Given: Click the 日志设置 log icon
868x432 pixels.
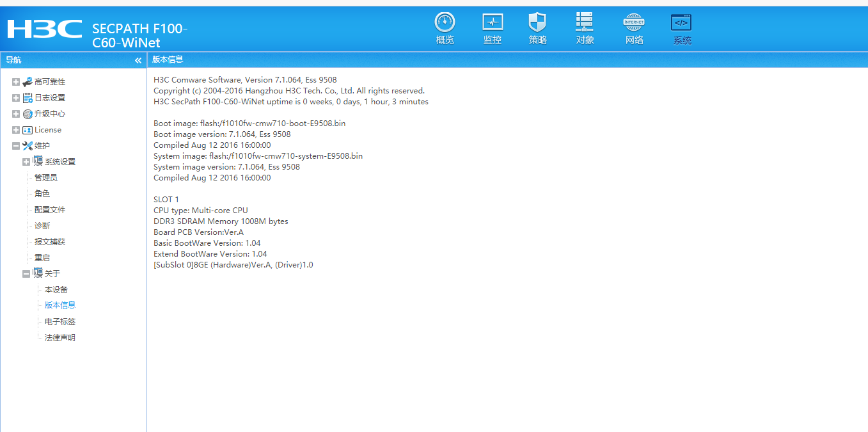Looking at the screenshot, I should [28, 98].
